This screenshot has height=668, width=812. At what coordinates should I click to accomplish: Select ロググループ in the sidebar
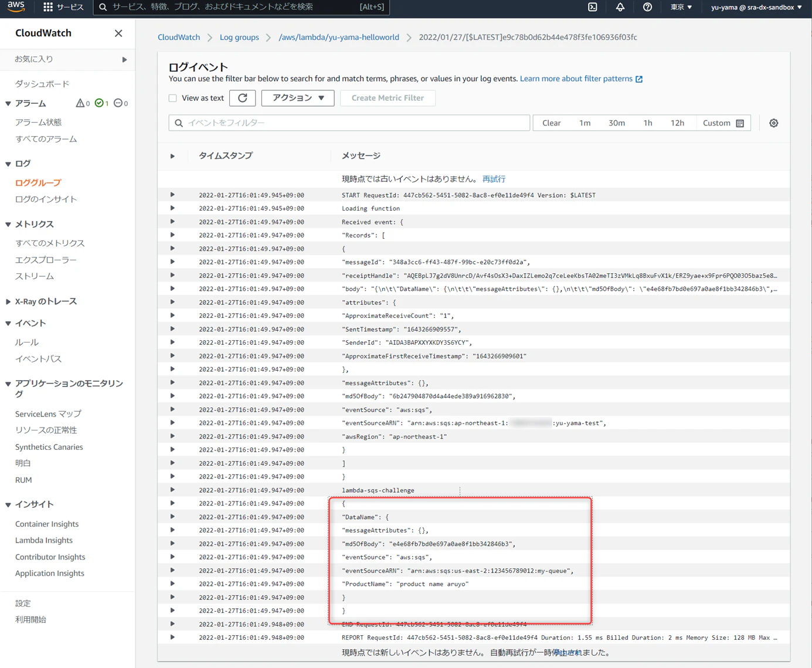38,183
